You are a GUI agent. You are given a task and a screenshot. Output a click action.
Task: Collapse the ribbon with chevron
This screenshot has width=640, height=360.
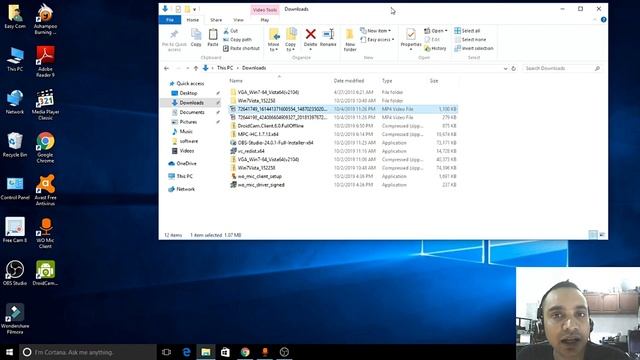pyautogui.click(x=595, y=20)
